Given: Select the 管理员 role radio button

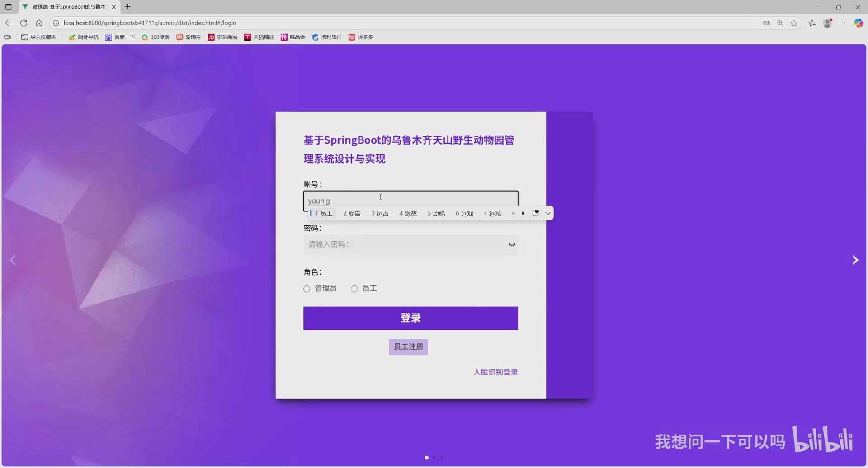Looking at the screenshot, I should point(307,289).
